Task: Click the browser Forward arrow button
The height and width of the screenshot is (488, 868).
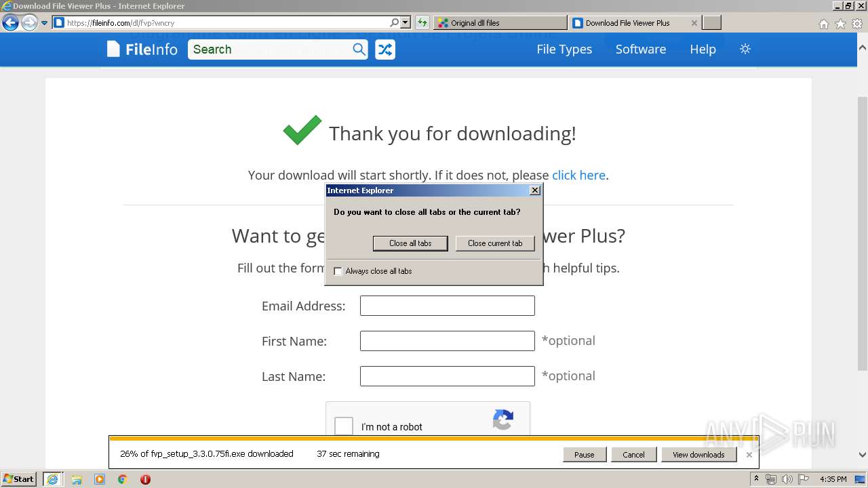Action: pos(29,23)
